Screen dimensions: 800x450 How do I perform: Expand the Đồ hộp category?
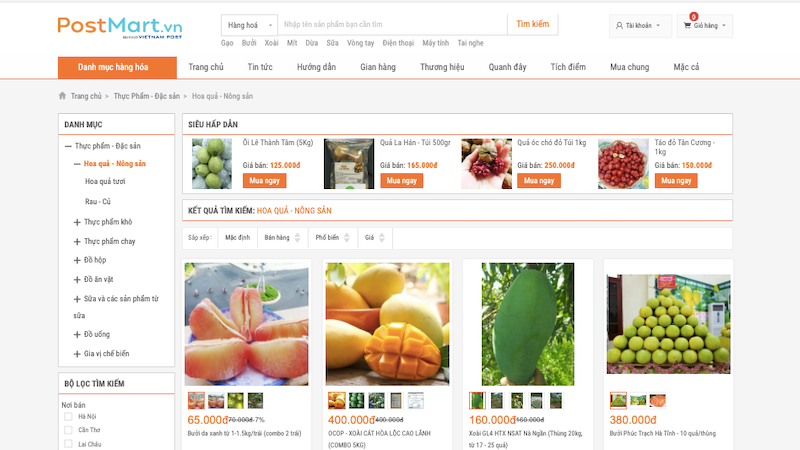coord(77,260)
